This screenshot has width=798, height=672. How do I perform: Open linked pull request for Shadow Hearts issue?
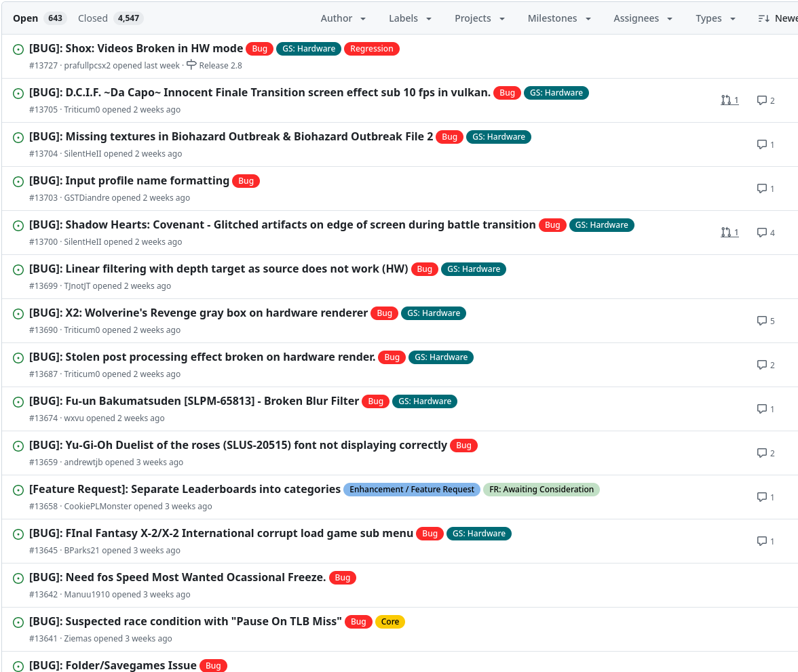pyautogui.click(x=730, y=233)
